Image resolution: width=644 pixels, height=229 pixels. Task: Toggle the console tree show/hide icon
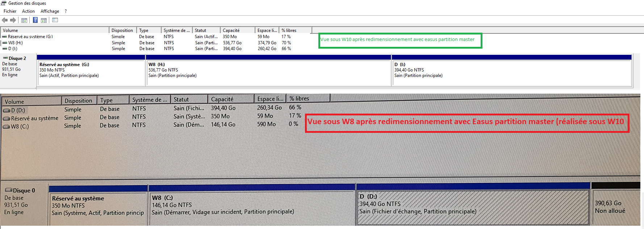[24, 20]
